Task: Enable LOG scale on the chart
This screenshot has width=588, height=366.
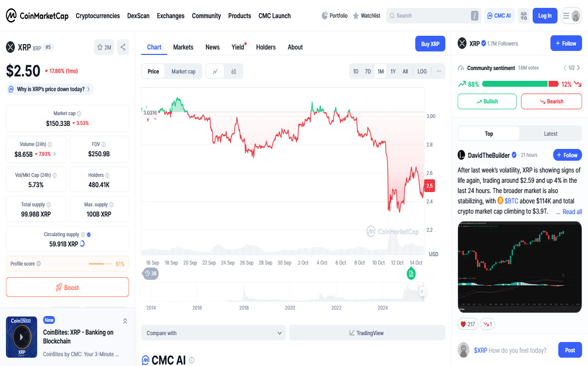Action: (x=422, y=72)
